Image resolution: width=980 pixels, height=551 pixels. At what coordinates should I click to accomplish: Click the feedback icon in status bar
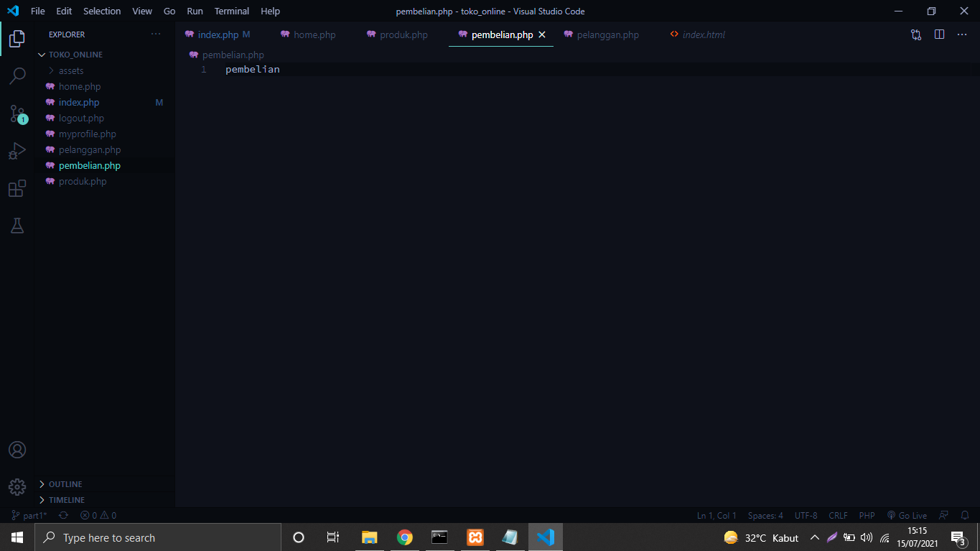pyautogui.click(x=944, y=516)
